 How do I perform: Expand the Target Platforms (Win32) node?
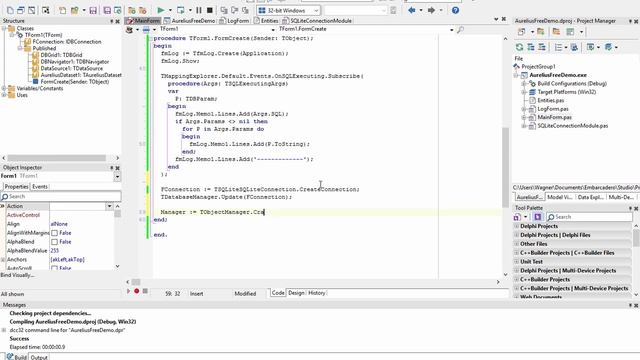524,92
